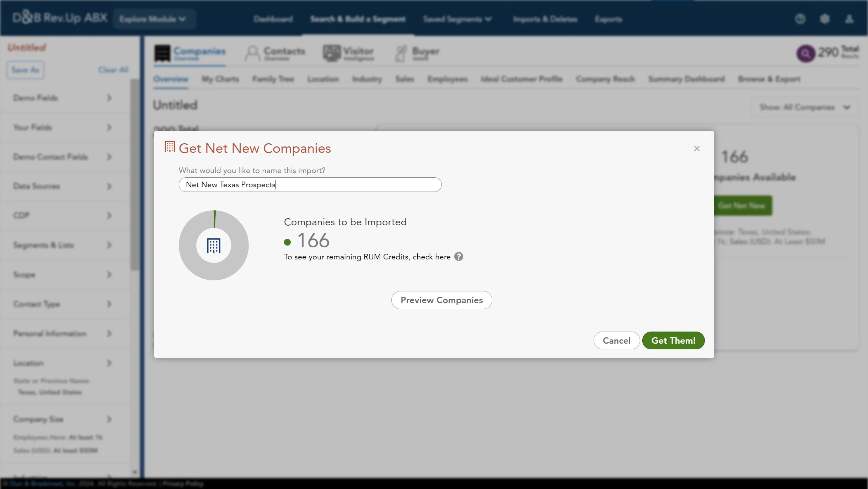Screen dimensions: 868x489
Task: Click the RUM Credits help question icon
Action: tap(459, 257)
